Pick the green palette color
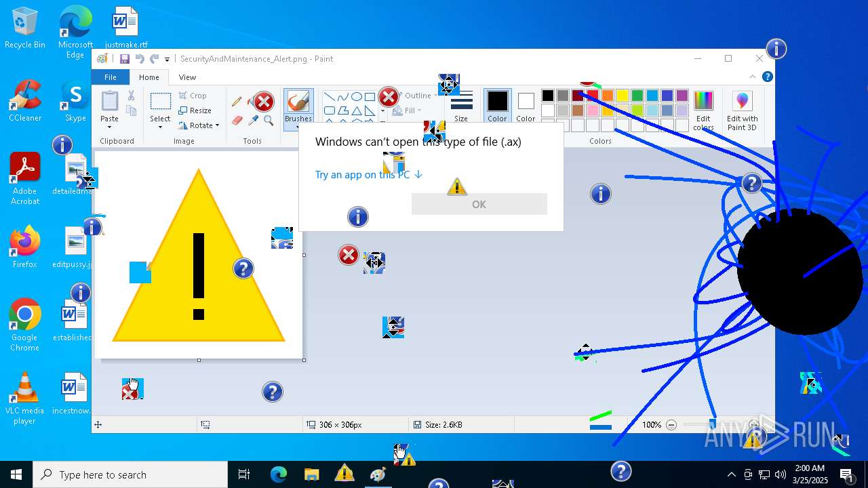The height and width of the screenshot is (488, 868). [637, 96]
